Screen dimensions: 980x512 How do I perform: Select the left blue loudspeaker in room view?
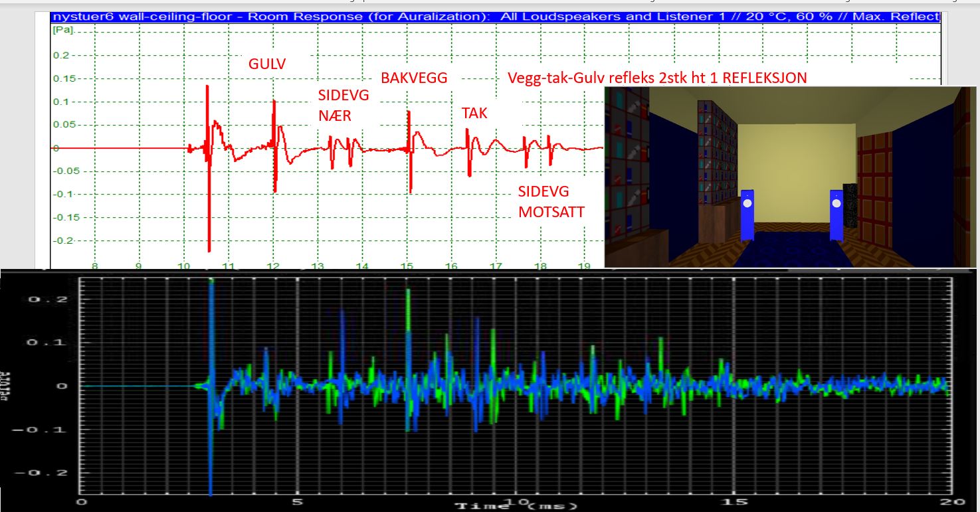(x=747, y=214)
